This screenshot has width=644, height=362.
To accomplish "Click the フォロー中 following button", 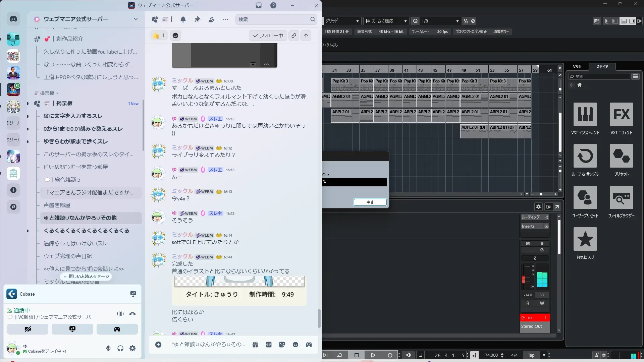I will tap(268, 36).
